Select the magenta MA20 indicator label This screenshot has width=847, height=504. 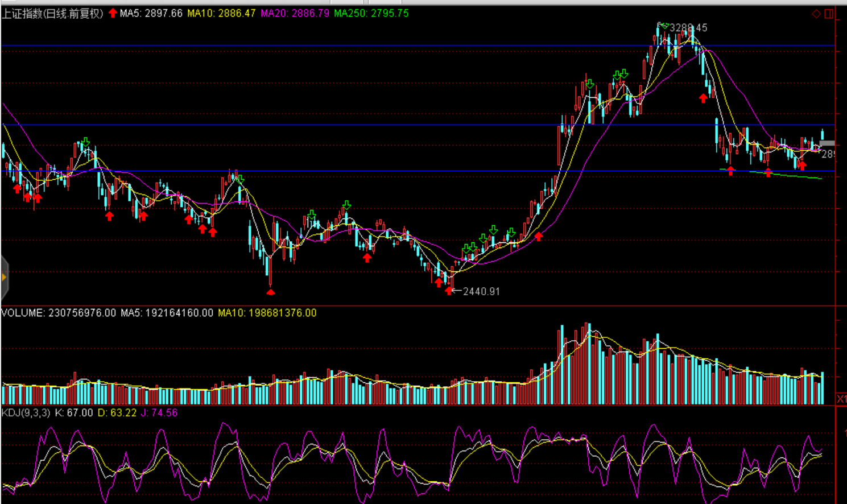point(295,13)
